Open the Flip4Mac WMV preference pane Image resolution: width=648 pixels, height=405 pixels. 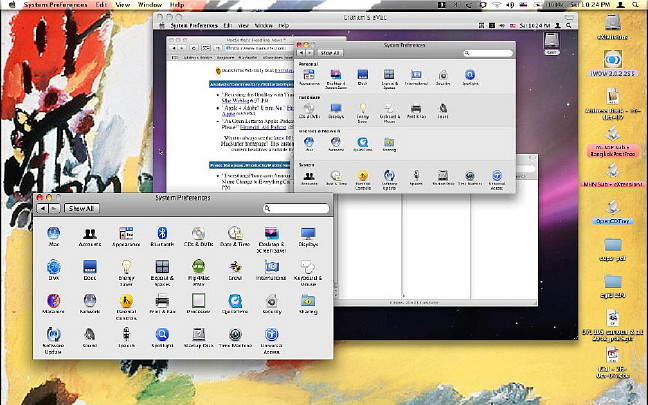(x=198, y=273)
